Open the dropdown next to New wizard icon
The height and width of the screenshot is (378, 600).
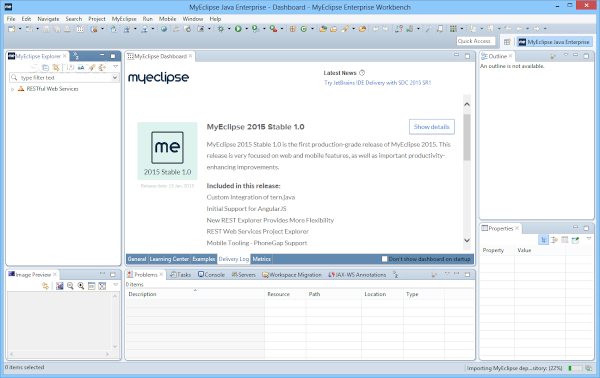[x=20, y=29]
